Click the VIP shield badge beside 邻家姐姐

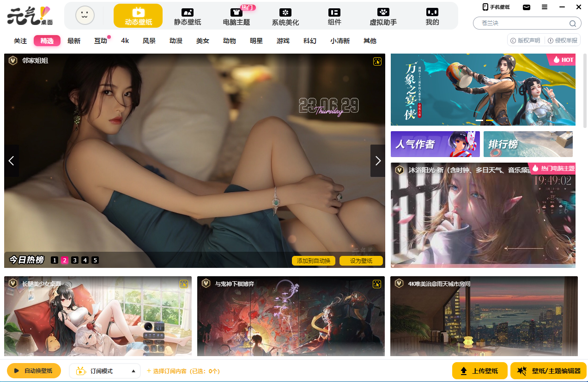(x=13, y=61)
